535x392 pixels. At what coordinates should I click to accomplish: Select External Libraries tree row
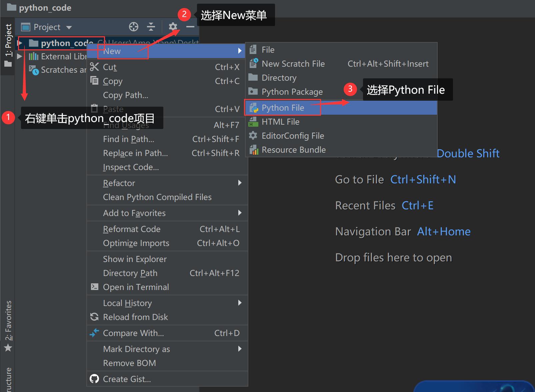51,56
